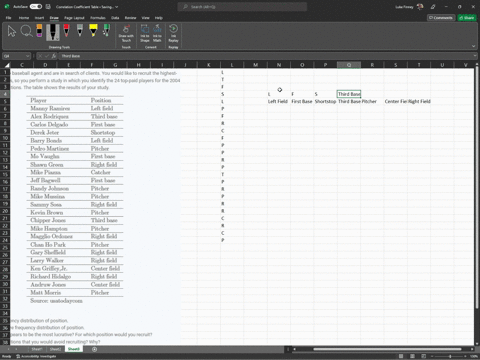Open the File menu tab
The image size is (480, 360).
tap(8, 18)
